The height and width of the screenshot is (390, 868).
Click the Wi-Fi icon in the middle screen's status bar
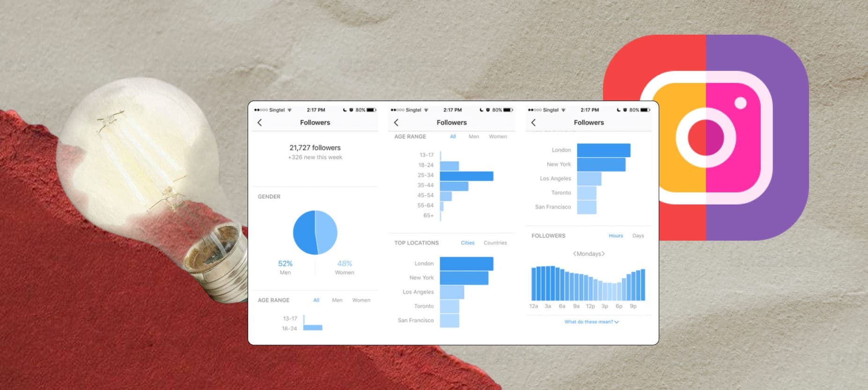(426, 110)
